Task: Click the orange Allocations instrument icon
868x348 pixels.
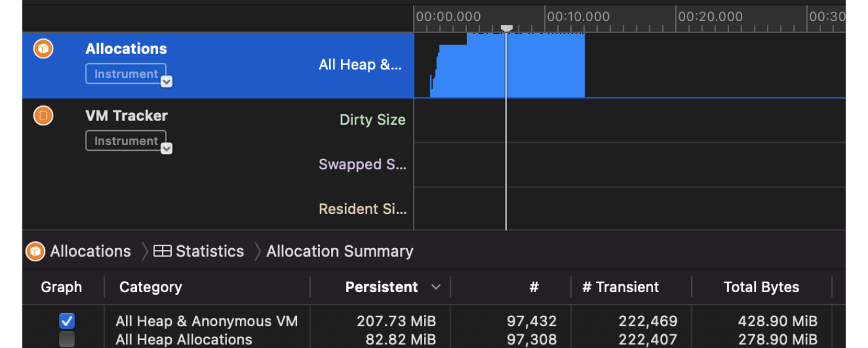Action: click(x=43, y=48)
